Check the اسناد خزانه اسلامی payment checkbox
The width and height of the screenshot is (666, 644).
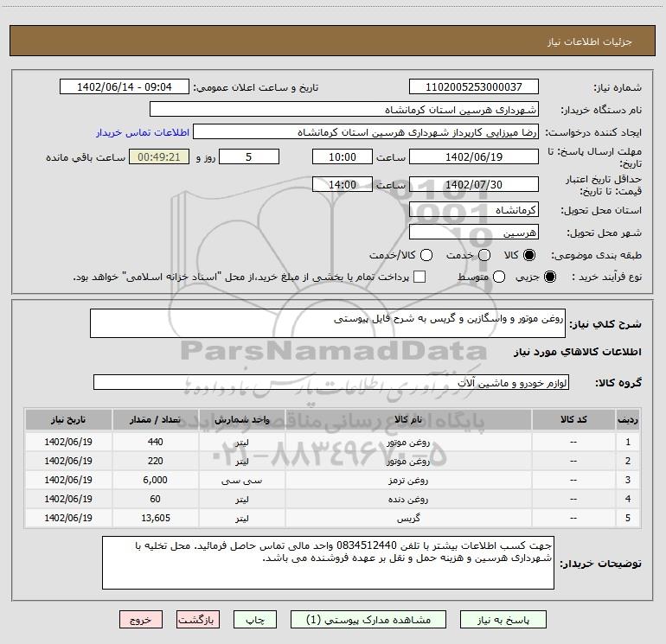pyautogui.click(x=419, y=277)
